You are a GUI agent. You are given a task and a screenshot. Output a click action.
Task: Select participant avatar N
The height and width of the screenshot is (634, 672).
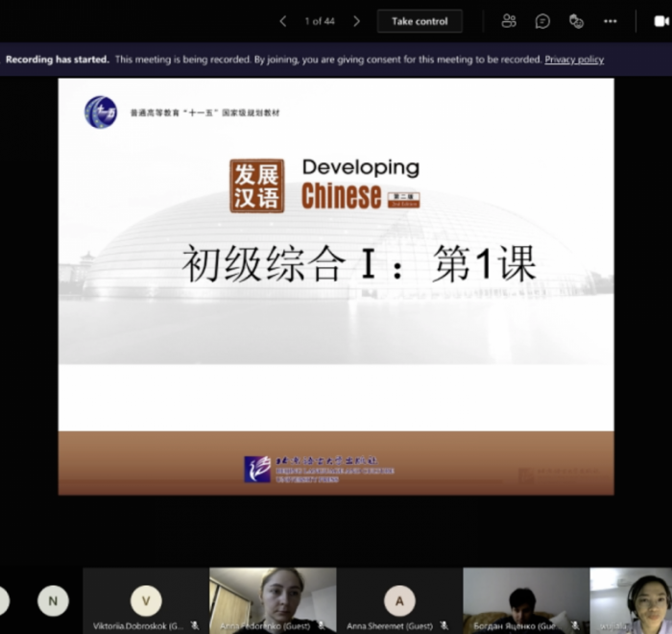[53, 600]
